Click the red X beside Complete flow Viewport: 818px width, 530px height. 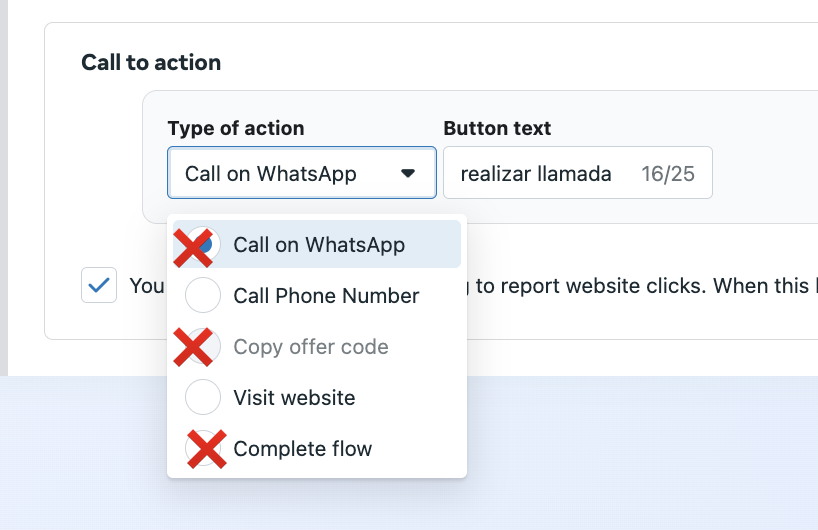[205, 449]
